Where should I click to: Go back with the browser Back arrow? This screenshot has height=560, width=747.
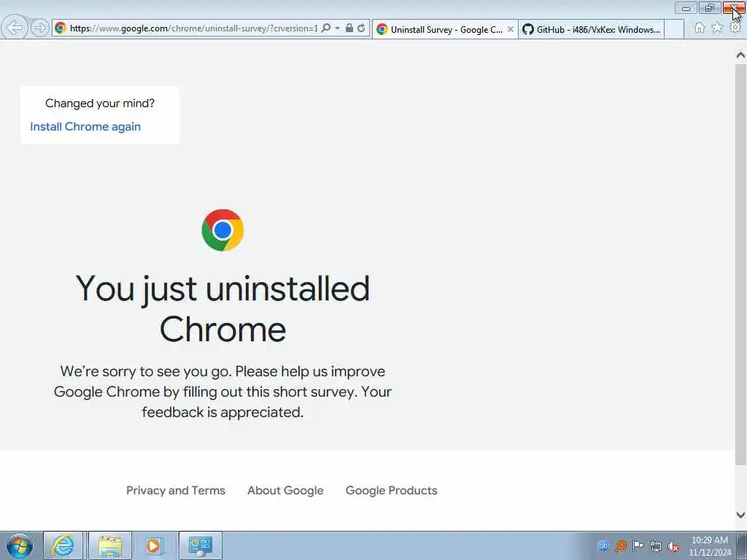(15, 28)
